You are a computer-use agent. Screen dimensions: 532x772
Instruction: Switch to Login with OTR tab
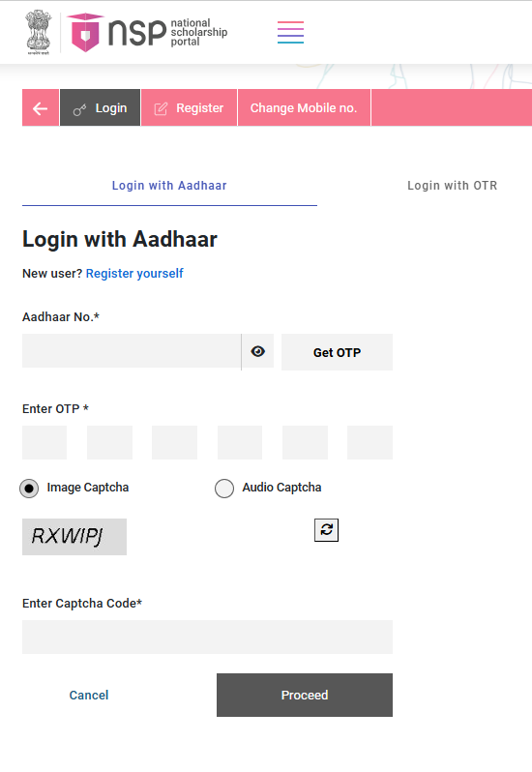click(x=453, y=186)
